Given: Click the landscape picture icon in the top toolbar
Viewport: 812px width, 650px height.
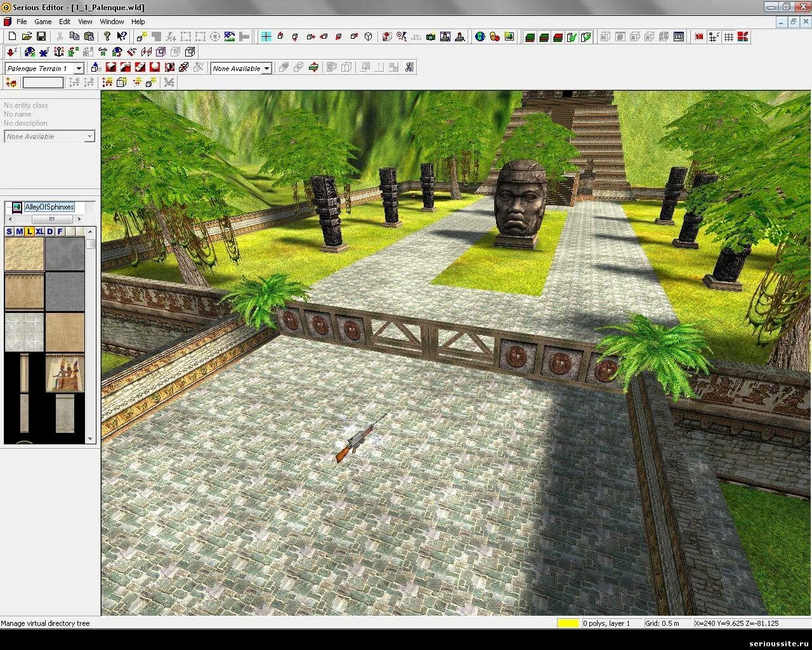Looking at the screenshot, I should [x=230, y=37].
